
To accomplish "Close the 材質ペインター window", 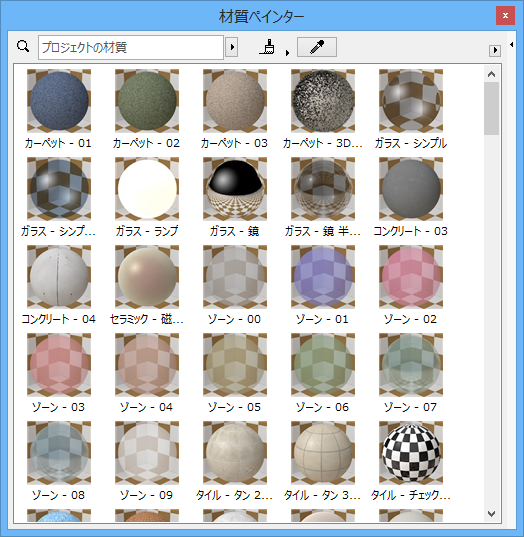I will pyautogui.click(x=505, y=15).
